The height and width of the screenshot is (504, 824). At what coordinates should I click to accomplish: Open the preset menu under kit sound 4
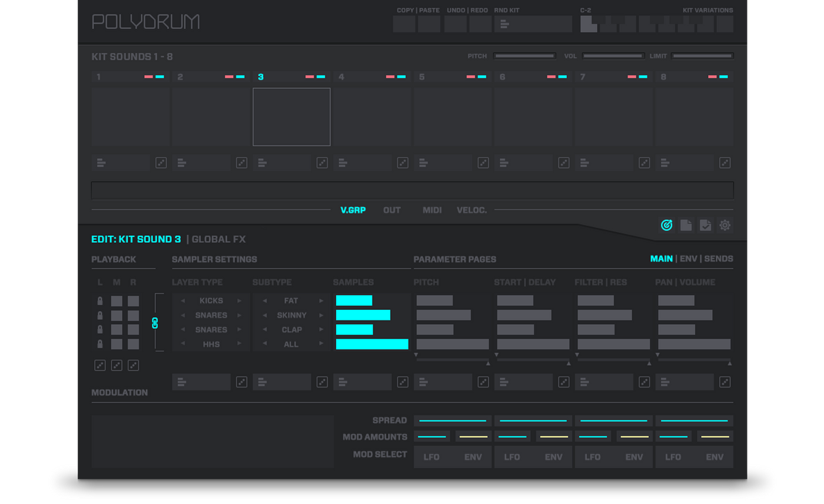tap(363, 163)
